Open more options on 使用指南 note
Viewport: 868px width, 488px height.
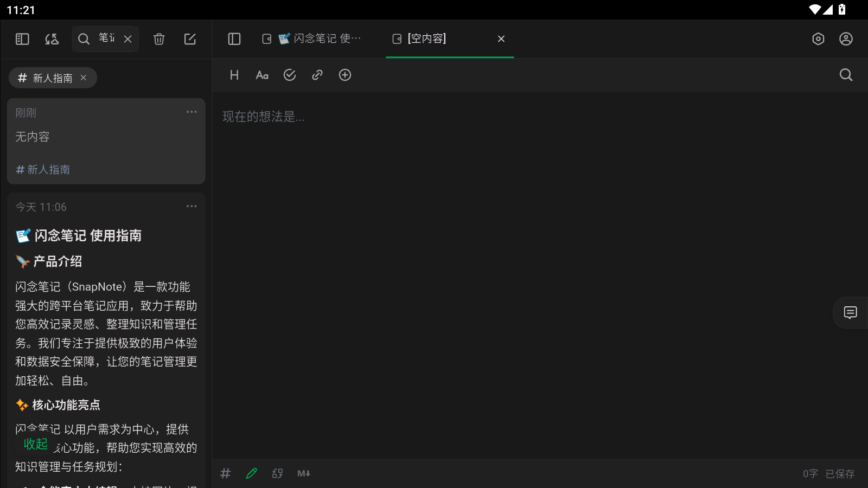tap(191, 206)
